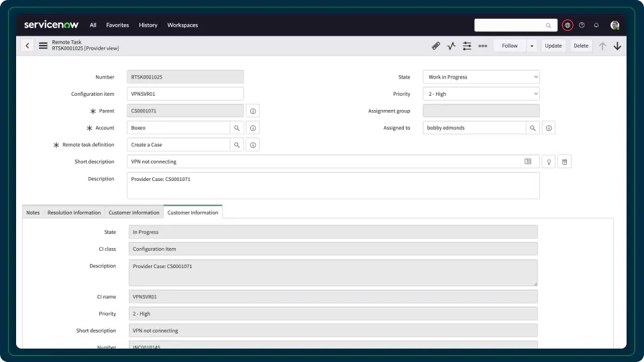Image resolution: width=644 pixels, height=362 pixels.
Task: Click the customer Priority field 2 - High
Action: tap(333, 314)
